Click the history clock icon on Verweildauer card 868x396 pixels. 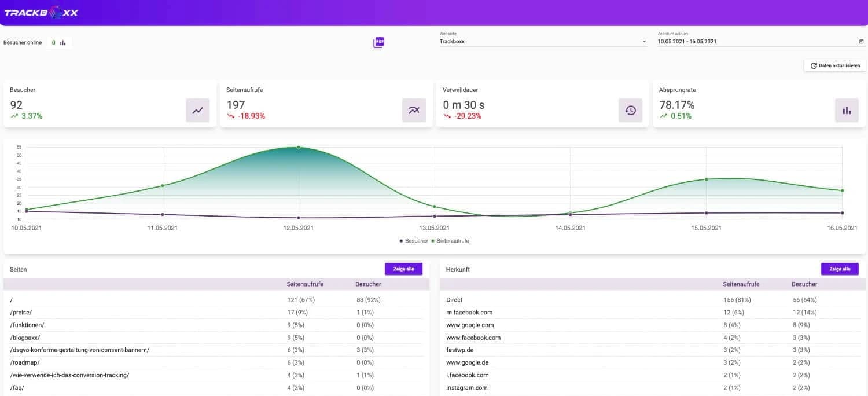(x=630, y=110)
